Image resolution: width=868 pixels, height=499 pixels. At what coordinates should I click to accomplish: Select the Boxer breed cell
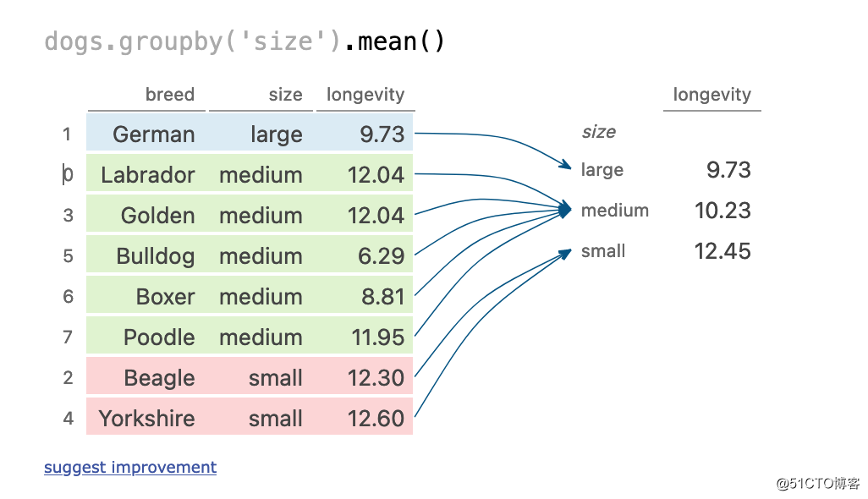coord(165,297)
